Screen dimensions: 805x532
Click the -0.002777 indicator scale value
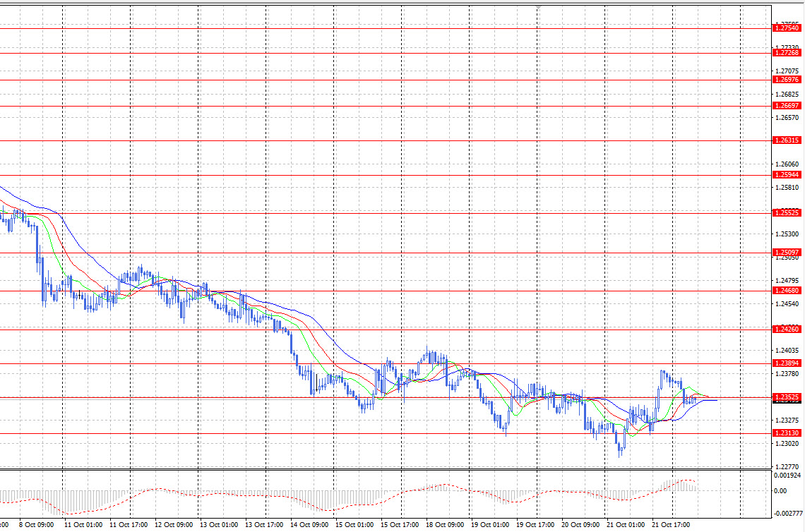[x=788, y=513]
